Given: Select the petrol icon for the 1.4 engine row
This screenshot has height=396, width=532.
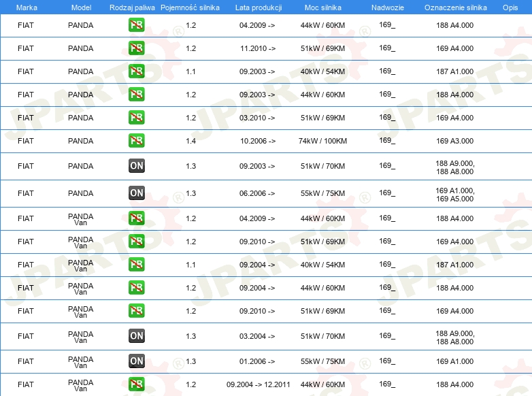Looking at the screenshot, I should pos(136,140).
